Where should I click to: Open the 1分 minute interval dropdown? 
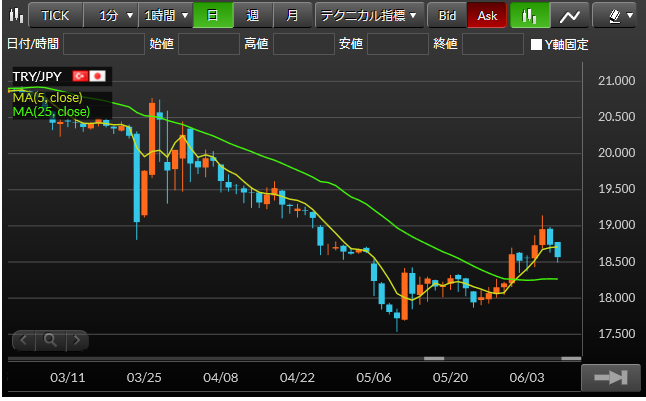tap(111, 16)
